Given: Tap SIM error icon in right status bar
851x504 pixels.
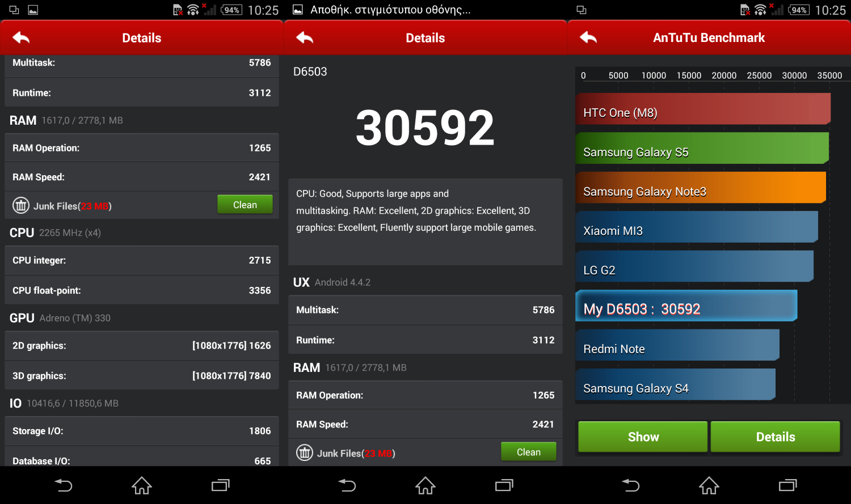Looking at the screenshot, I should tap(745, 10).
